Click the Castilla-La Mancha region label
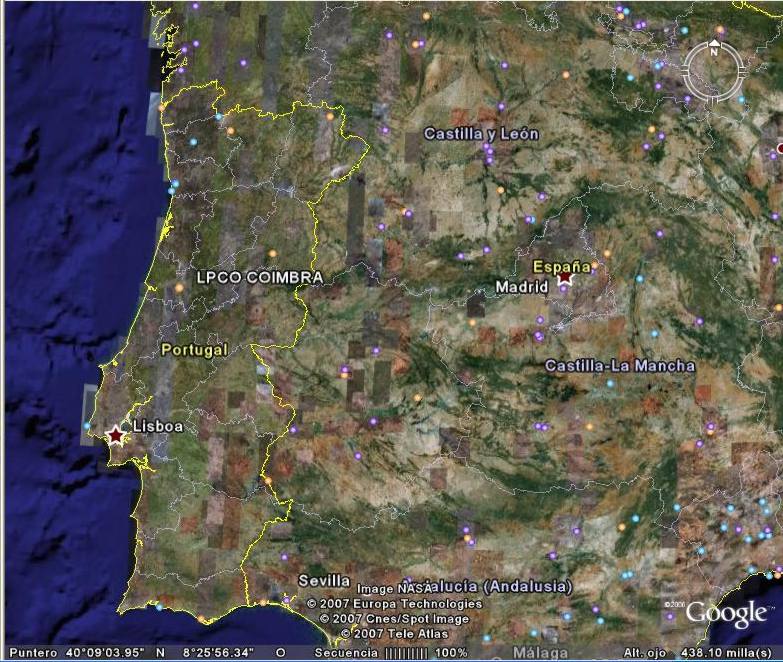 (x=619, y=366)
